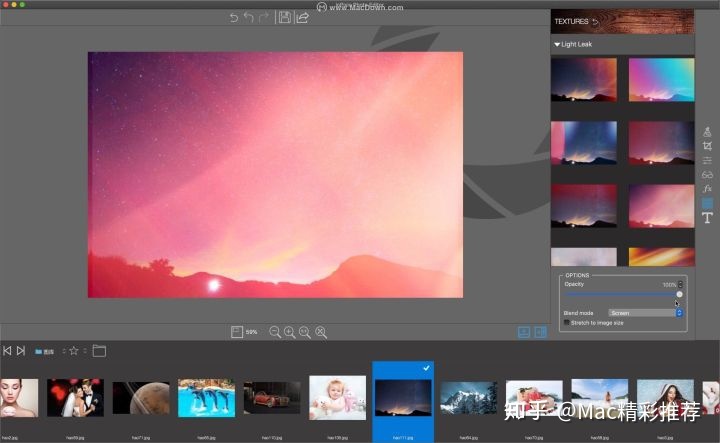Click the Opacity value stepper arrows
Image resolution: width=720 pixels, height=443 pixels.
[682, 285]
